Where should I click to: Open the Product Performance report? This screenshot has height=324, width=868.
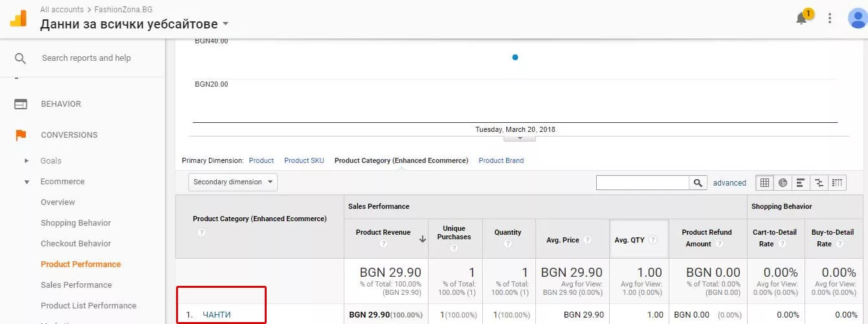tap(81, 265)
